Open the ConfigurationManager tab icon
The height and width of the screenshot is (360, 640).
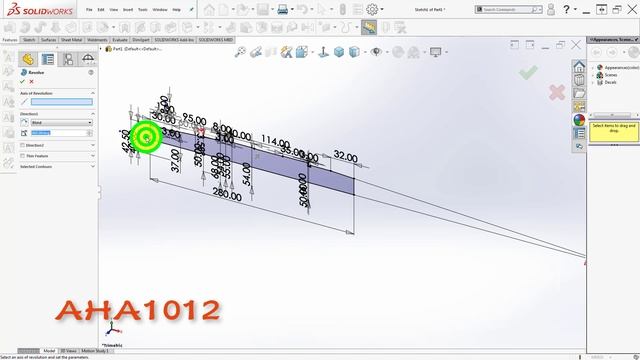(68, 60)
